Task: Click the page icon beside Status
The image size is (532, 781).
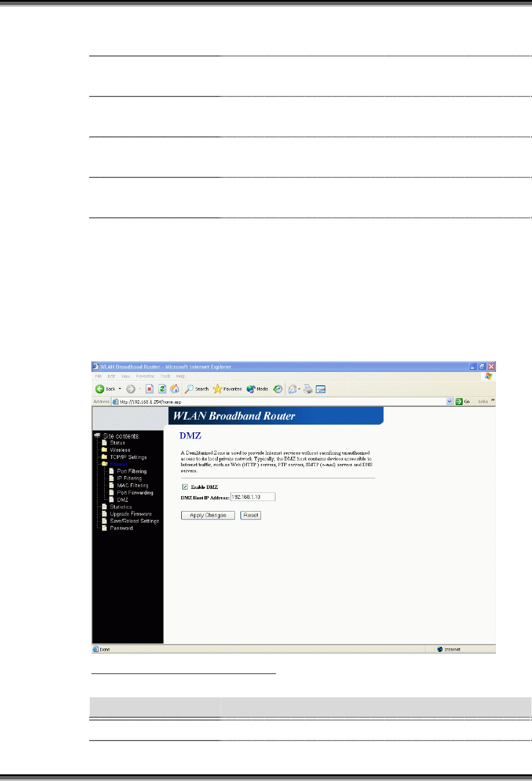Action: click(x=104, y=443)
